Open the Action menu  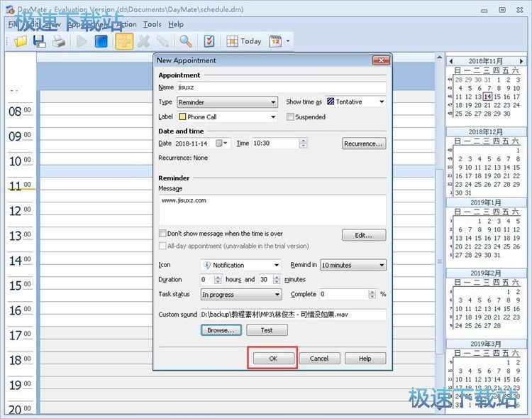pyautogui.click(x=126, y=24)
